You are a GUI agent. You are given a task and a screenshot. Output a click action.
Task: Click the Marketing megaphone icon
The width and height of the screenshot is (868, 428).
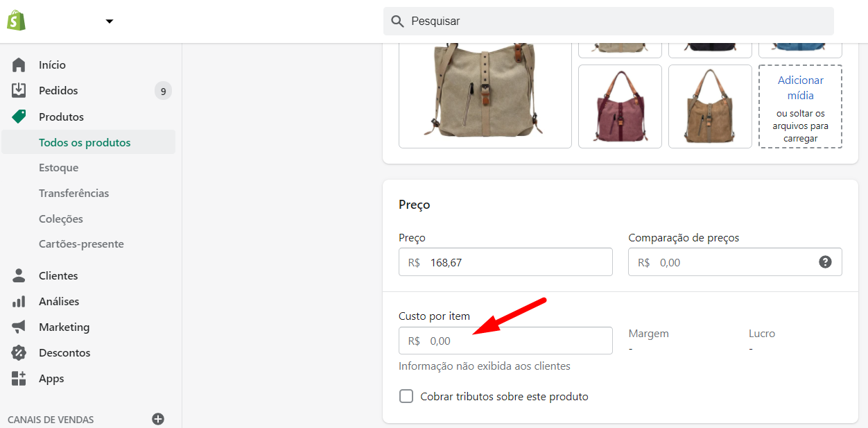19,327
